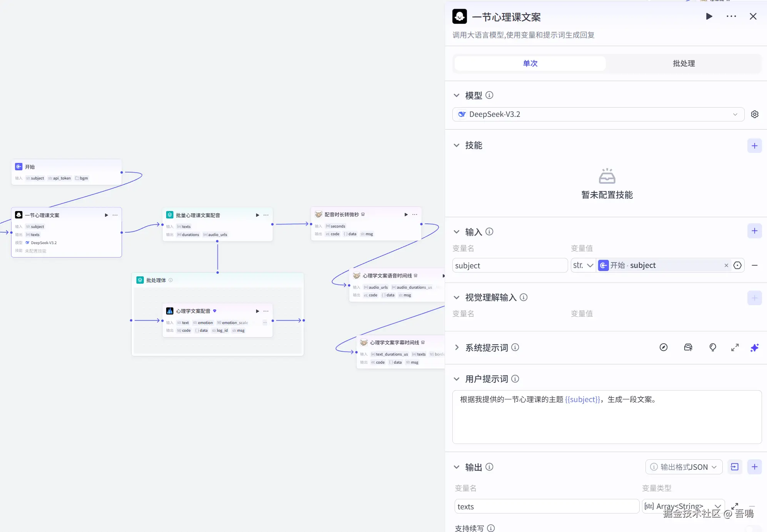Clear the 开始 · subject variable reference
This screenshot has width=767, height=532.
click(x=726, y=266)
